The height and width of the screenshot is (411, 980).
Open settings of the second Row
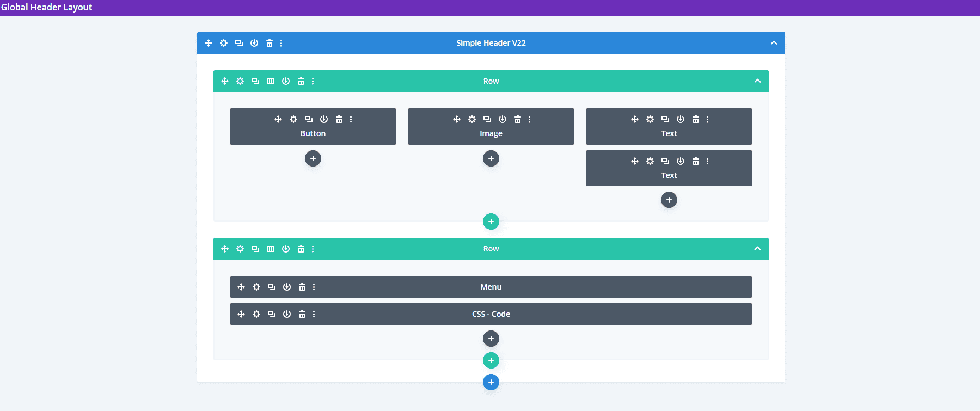point(240,249)
